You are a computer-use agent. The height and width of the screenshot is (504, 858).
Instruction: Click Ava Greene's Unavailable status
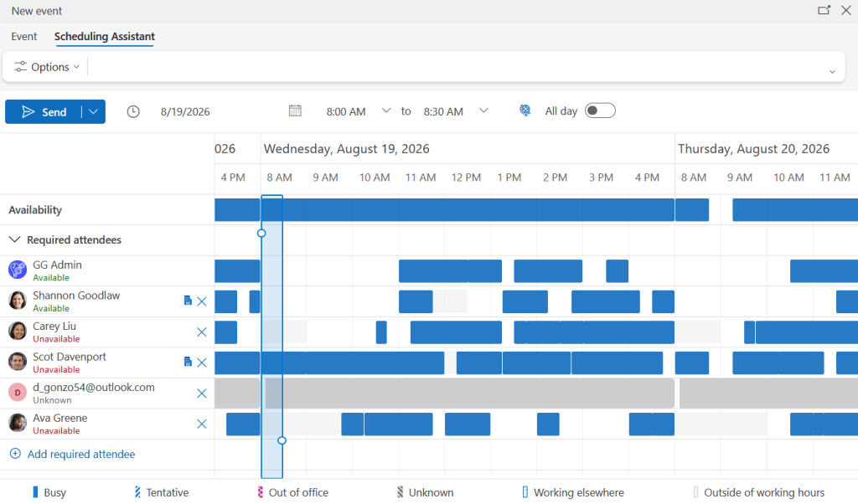pos(56,431)
